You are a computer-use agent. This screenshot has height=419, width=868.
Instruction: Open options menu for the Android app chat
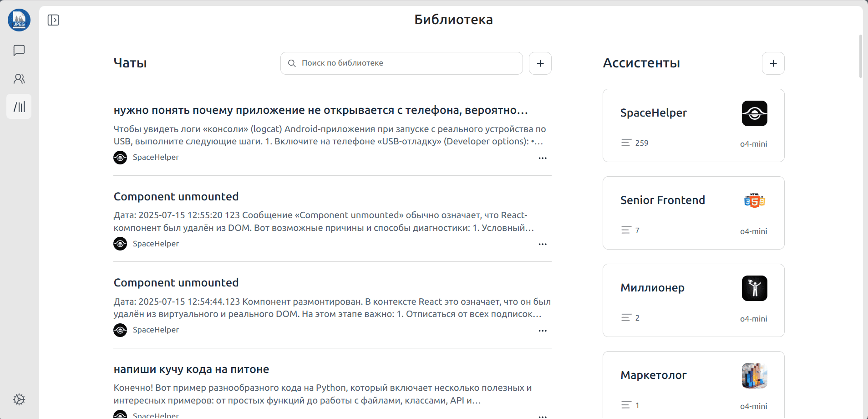point(543,158)
